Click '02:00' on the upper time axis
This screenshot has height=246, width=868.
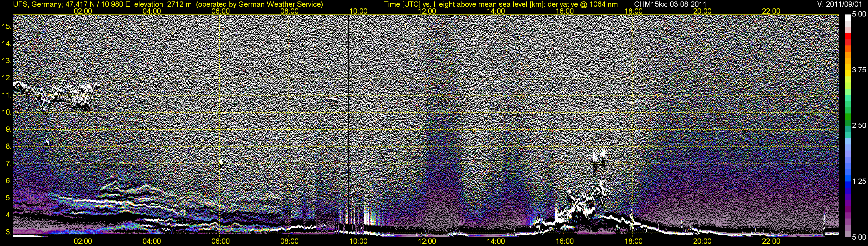coord(82,11)
